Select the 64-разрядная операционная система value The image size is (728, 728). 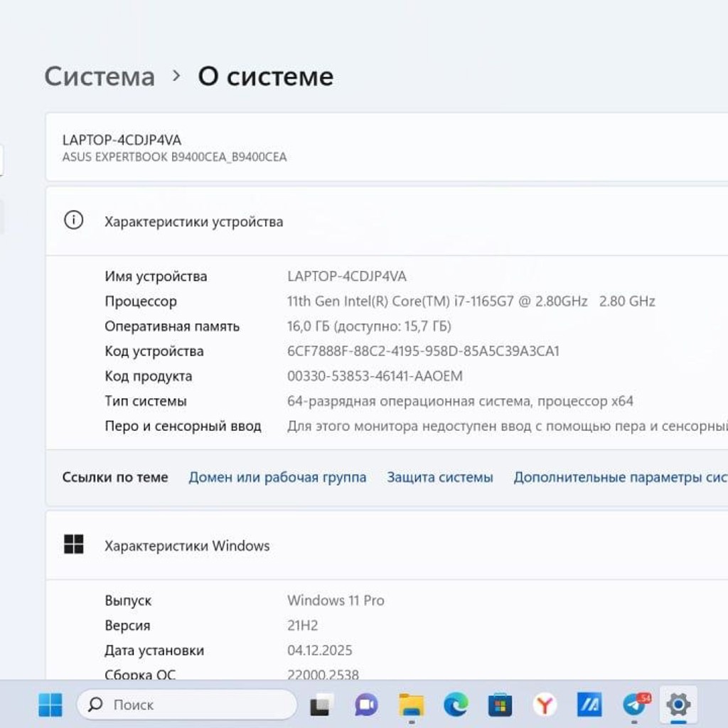[x=460, y=401]
